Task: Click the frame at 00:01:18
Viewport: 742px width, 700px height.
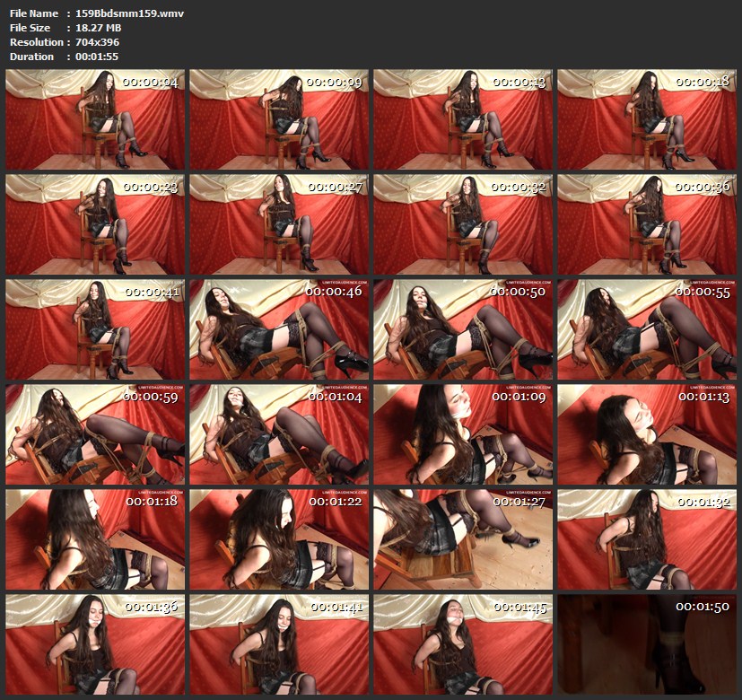Action: [95, 539]
